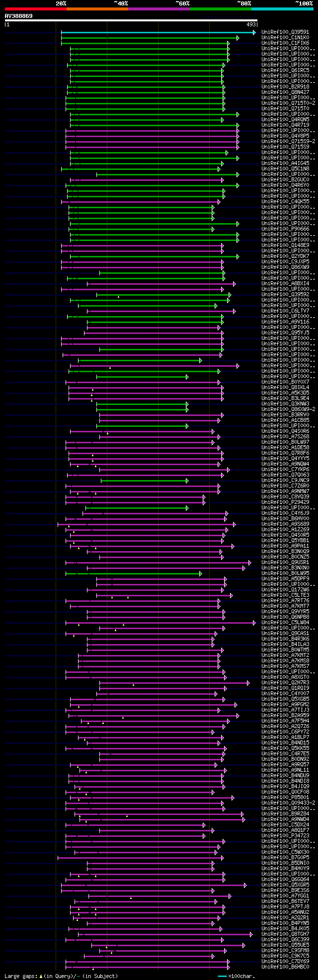The image size is (318, 980).
Task: Select the UniRef100_Q4V8P5 label
Action: [285, 136]
